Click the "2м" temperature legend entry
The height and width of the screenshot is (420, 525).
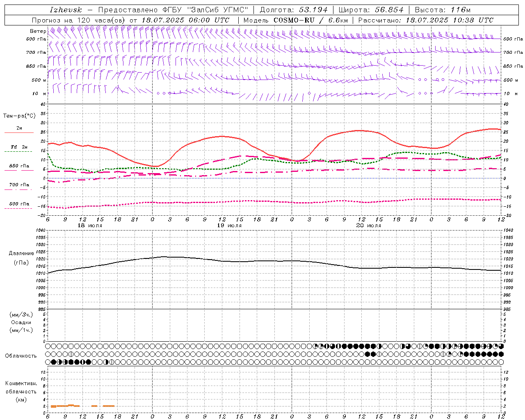(19, 128)
